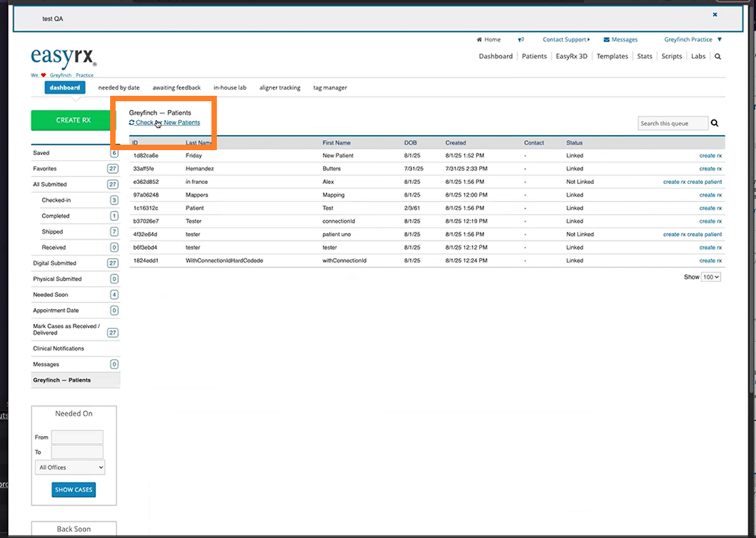Click the magnifier icon in main navigation
The width and height of the screenshot is (756, 538).
718,56
